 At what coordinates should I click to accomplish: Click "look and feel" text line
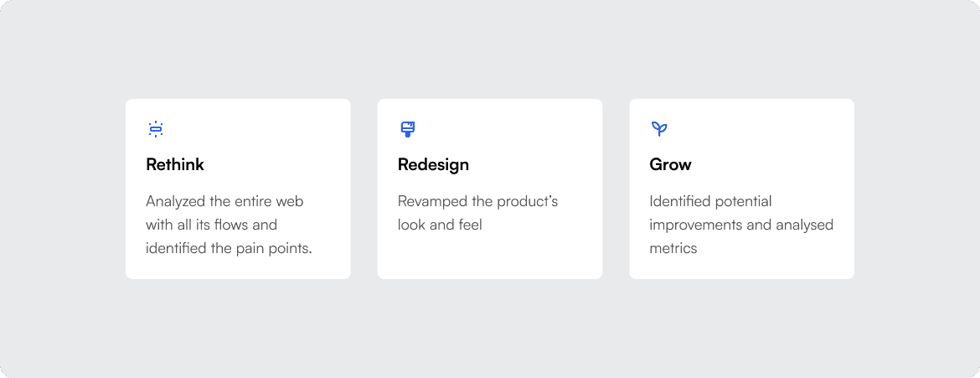pyautogui.click(x=440, y=224)
